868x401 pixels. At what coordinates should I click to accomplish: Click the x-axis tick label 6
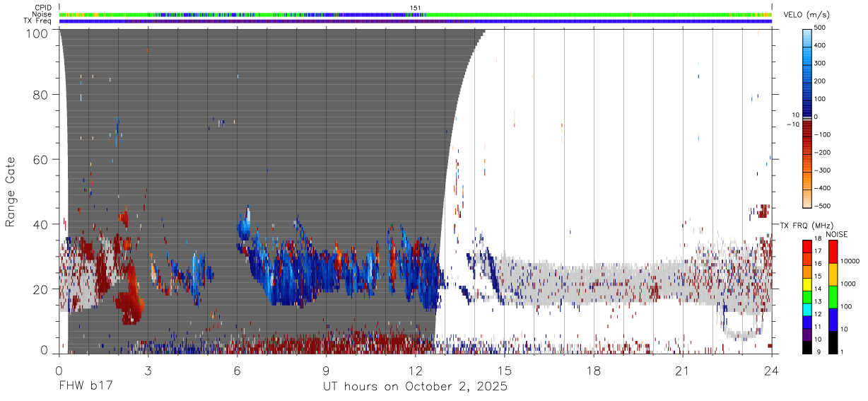(x=237, y=371)
